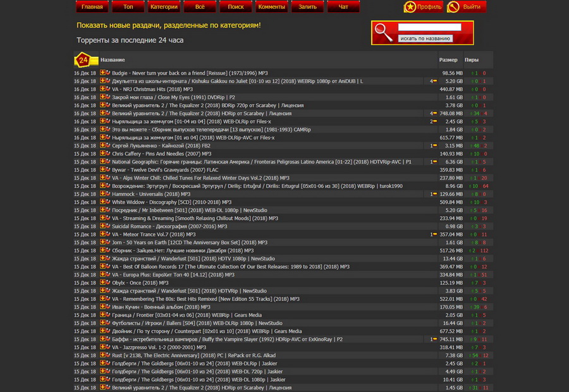Open magnet link for VA - NRJ Christmas Hits
This screenshot has width=569, height=392.
point(107,89)
